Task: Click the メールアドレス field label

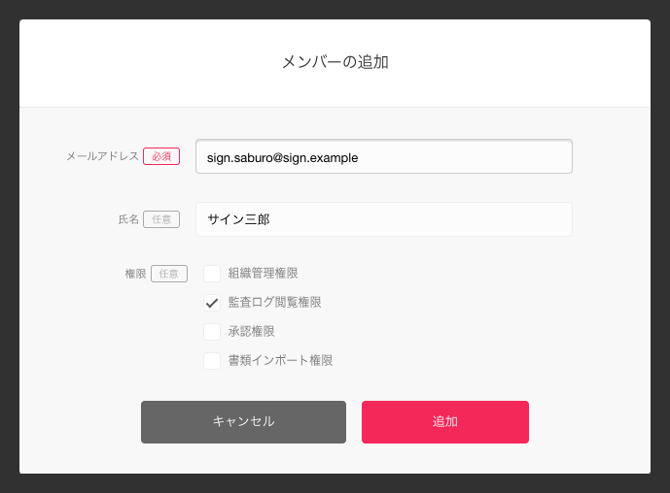Action: point(103,156)
